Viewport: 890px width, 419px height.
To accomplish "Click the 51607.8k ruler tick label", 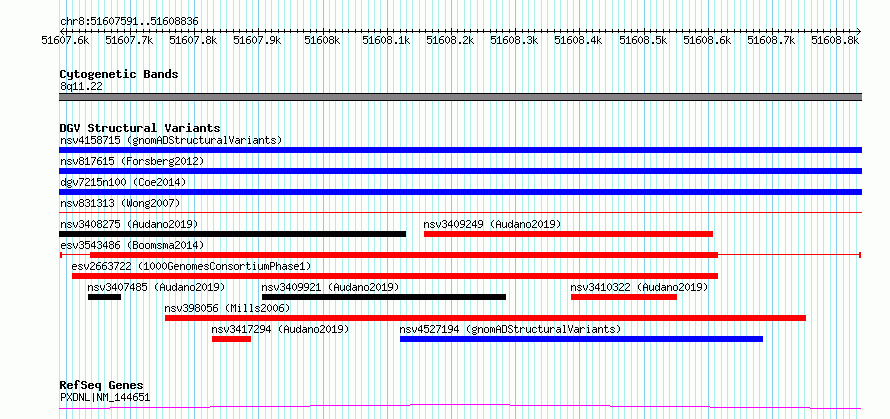I will tap(194, 40).
